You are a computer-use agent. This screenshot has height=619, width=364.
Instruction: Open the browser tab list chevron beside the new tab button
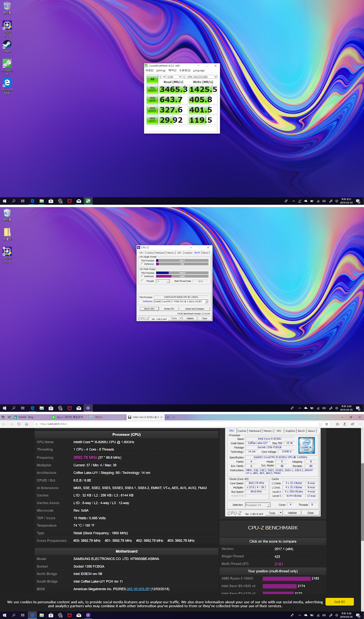174,417
